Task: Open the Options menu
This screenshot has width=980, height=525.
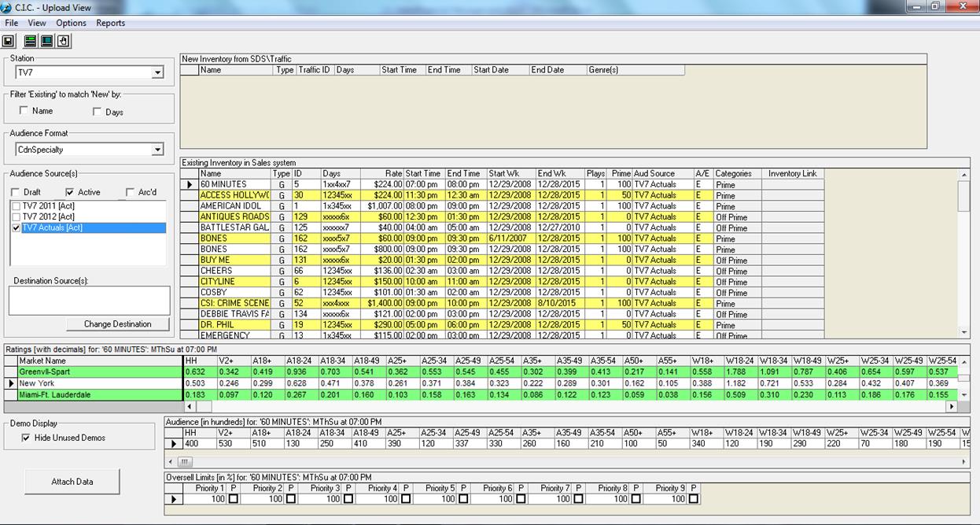Action: [71, 23]
